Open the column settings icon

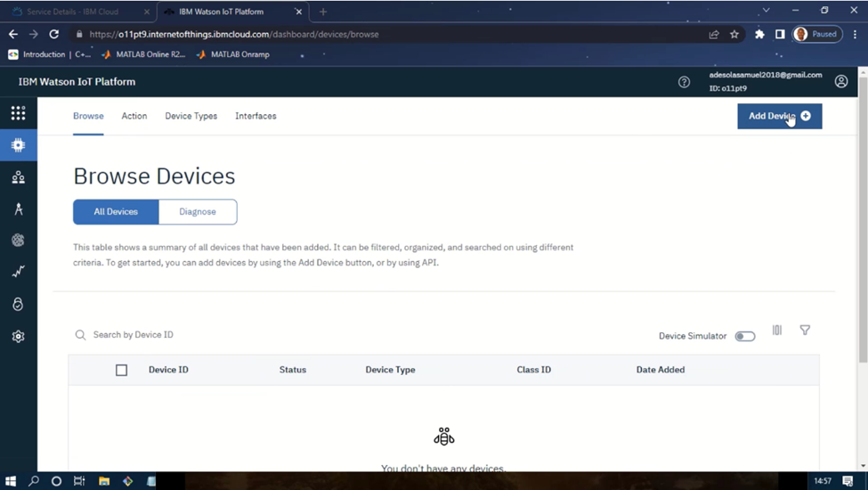[x=777, y=330]
